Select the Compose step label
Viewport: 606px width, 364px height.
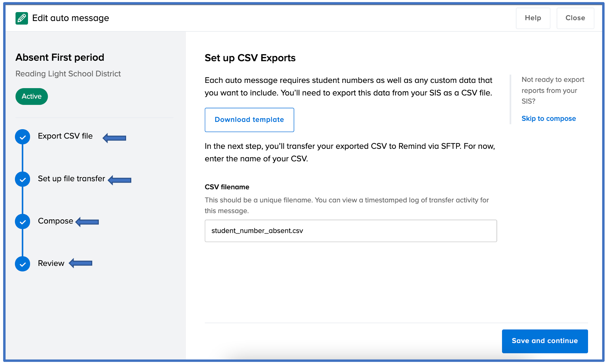(56, 221)
